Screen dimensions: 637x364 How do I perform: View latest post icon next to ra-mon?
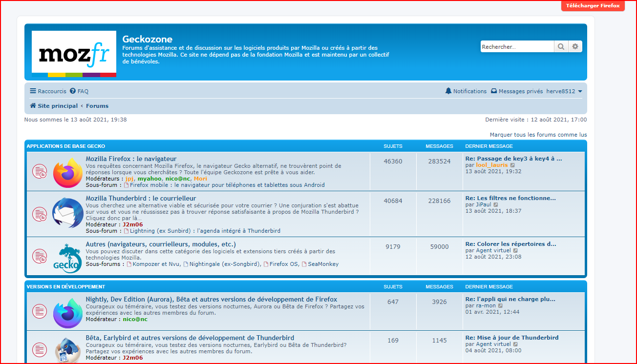500,306
